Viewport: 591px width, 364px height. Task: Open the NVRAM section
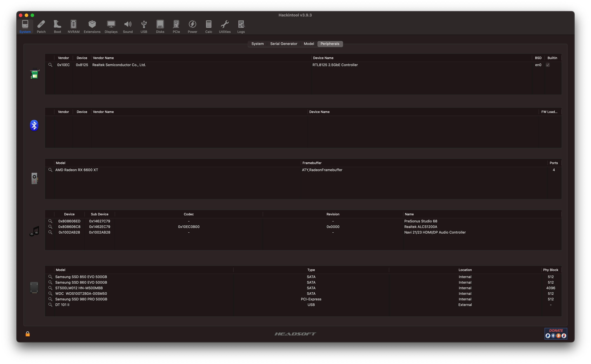tap(73, 26)
